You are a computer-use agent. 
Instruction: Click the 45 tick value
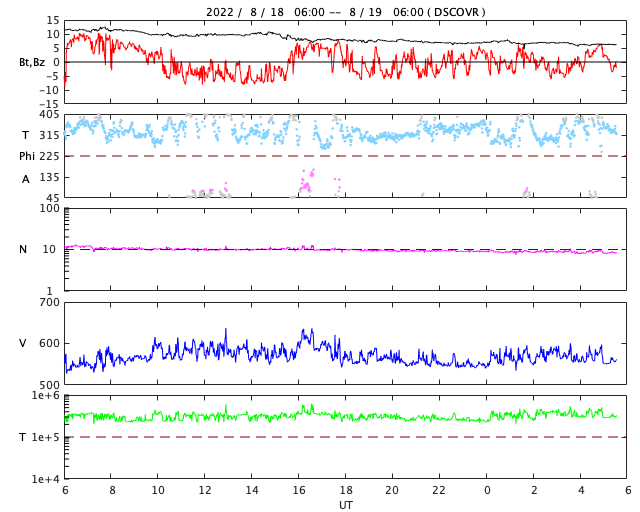coord(53,198)
